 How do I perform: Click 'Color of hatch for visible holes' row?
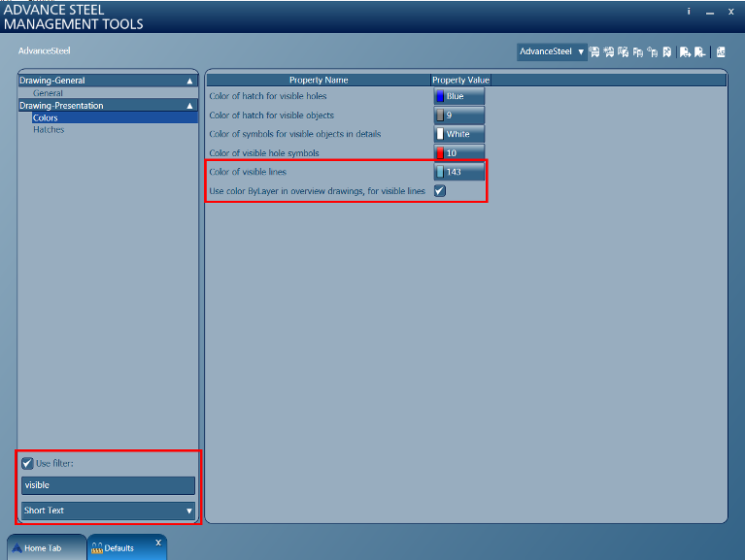pos(268,96)
